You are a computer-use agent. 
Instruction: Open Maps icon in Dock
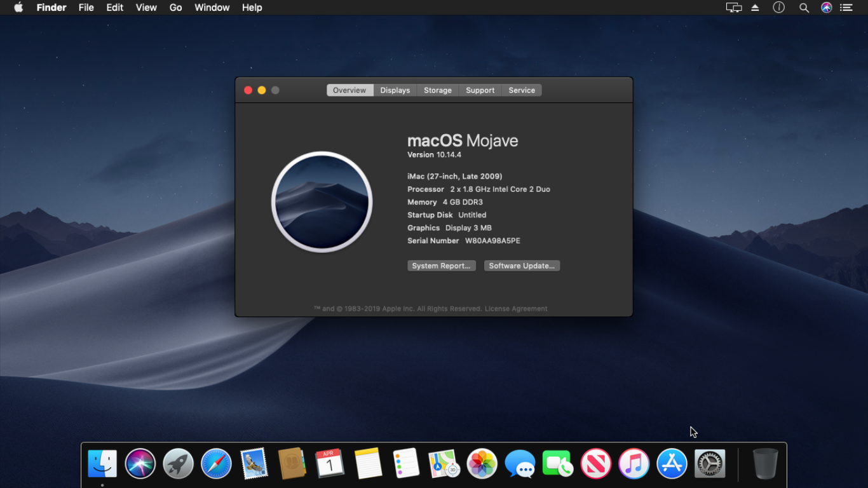(444, 464)
